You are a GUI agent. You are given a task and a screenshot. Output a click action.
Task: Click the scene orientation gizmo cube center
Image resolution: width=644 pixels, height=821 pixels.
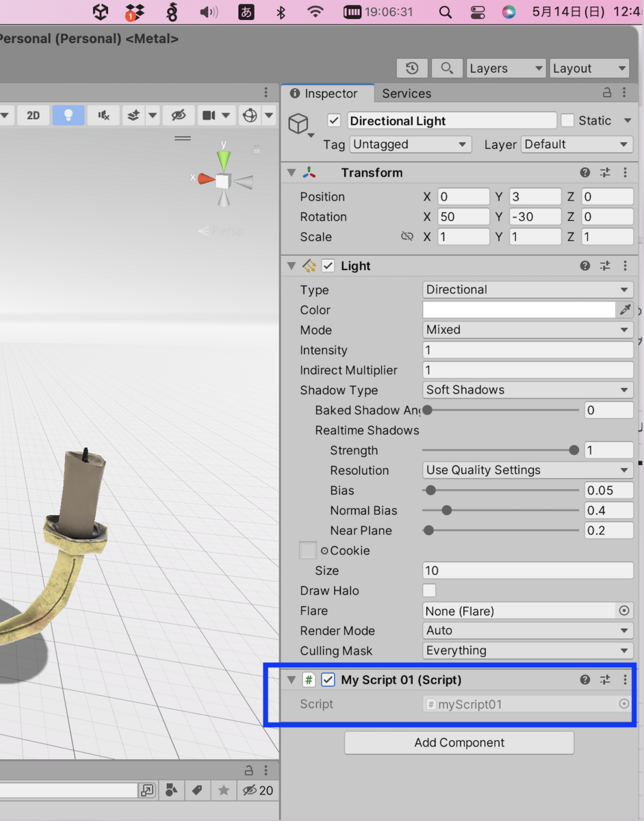[x=223, y=181]
